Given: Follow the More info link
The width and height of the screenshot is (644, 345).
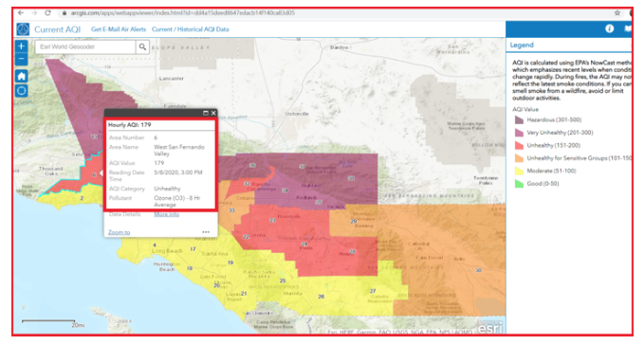Looking at the screenshot, I should point(166,214).
